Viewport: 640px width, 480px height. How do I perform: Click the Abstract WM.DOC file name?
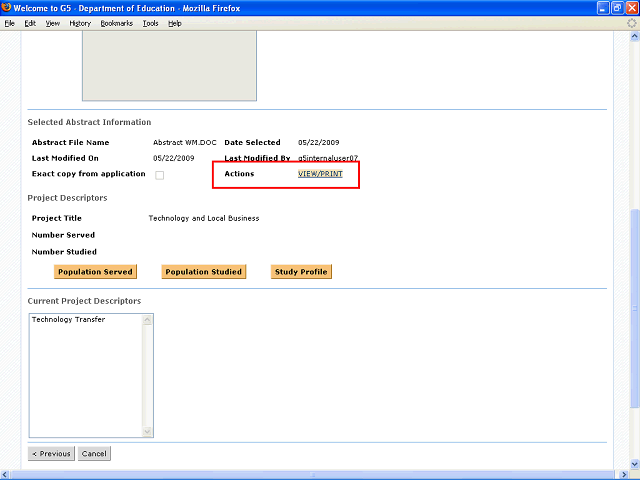(184, 142)
